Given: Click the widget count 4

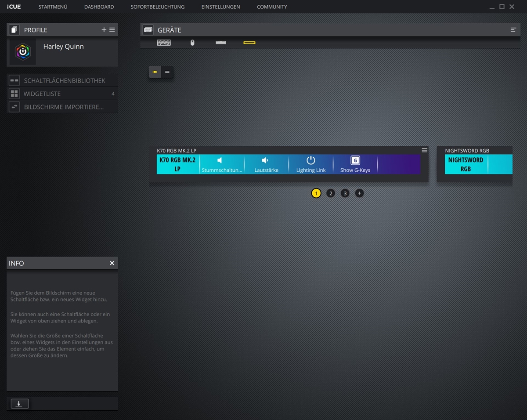Looking at the screenshot, I should coord(113,94).
